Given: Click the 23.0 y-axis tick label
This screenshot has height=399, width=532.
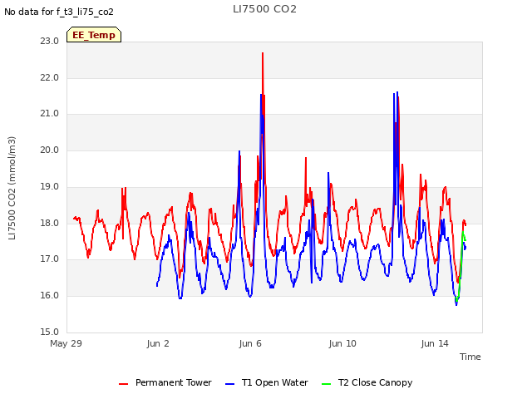Looking at the screenshot, I should pyautogui.click(x=50, y=41).
